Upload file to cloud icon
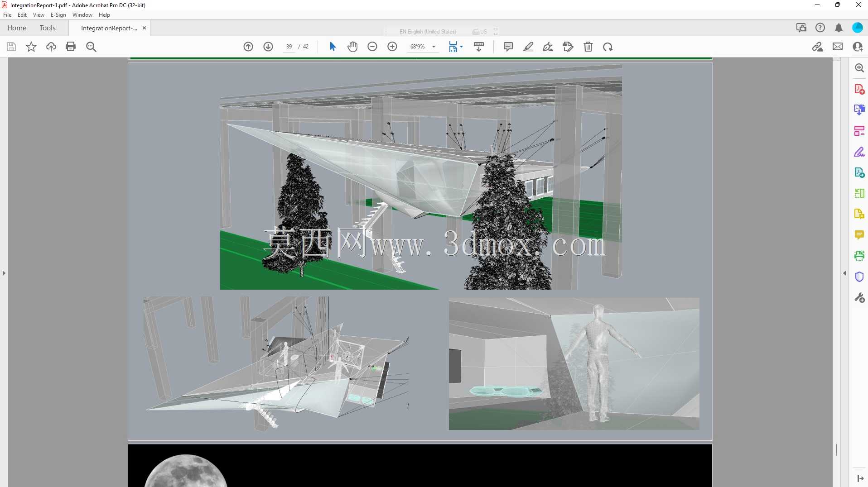Image resolution: width=868 pixels, height=487 pixels. [51, 47]
